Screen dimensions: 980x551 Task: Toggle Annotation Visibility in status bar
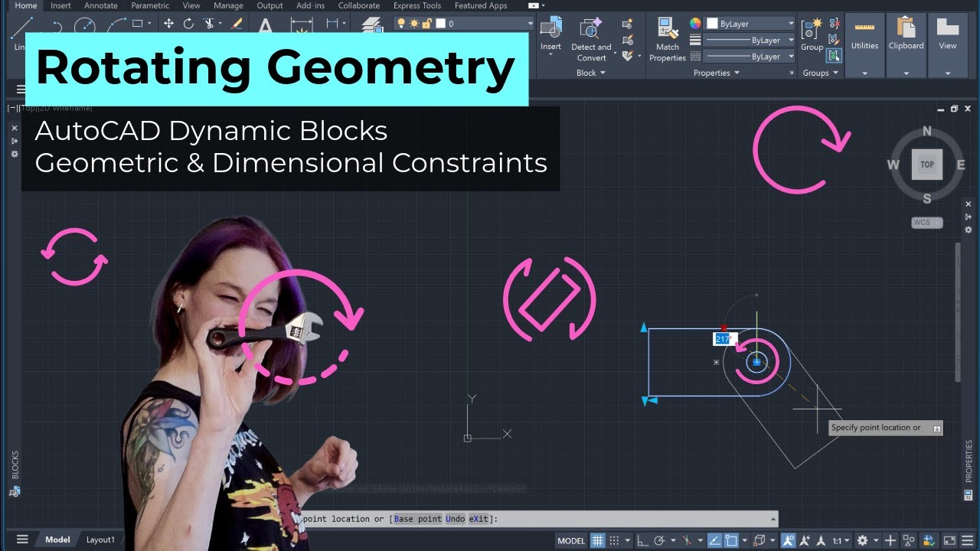[x=789, y=540]
